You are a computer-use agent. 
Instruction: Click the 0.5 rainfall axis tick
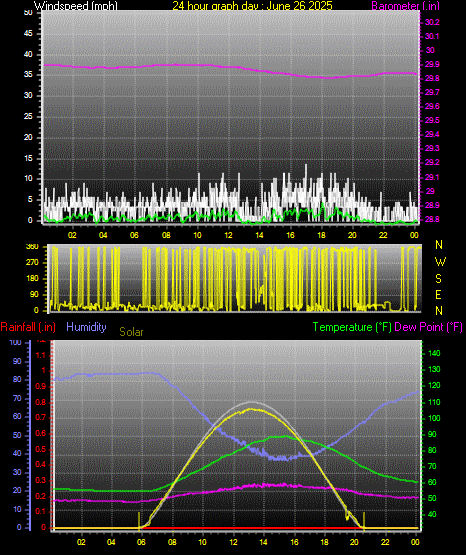[41, 449]
